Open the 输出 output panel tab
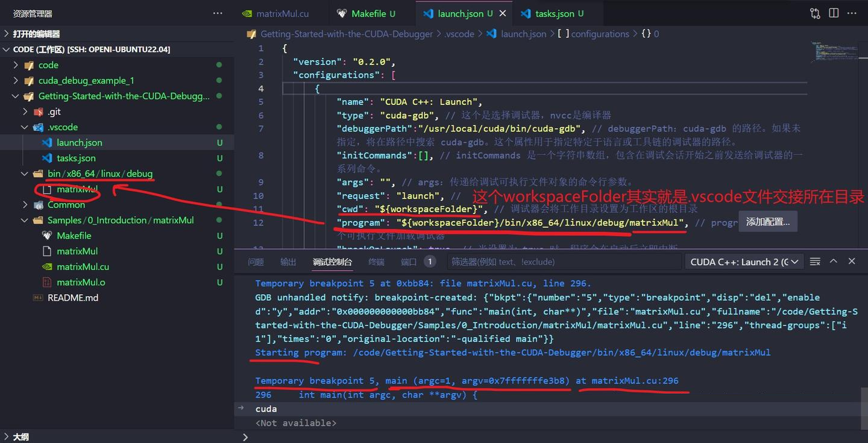The height and width of the screenshot is (443, 868). [288, 262]
